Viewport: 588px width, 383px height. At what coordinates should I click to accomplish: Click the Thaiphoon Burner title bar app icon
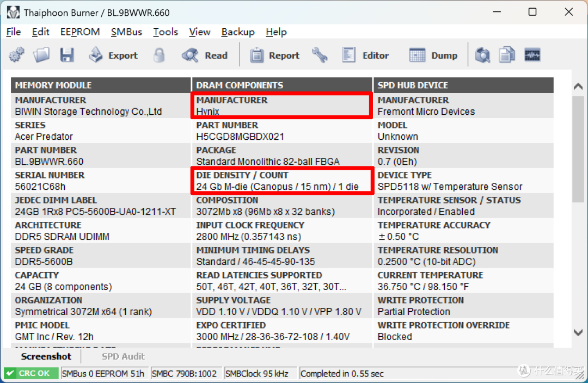pos(13,13)
